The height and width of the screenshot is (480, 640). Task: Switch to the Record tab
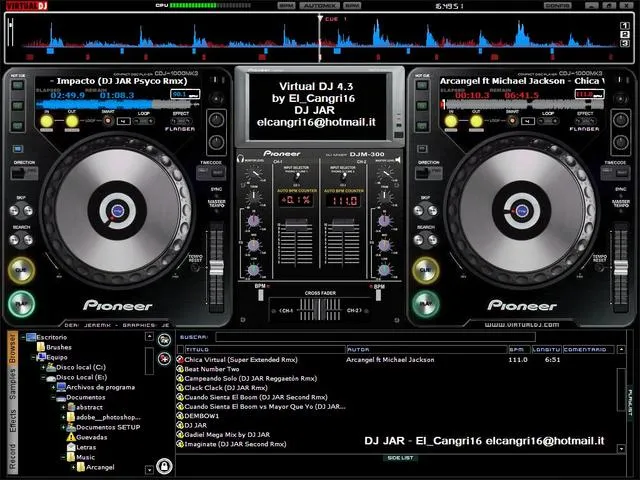pyautogui.click(x=12, y=456)
